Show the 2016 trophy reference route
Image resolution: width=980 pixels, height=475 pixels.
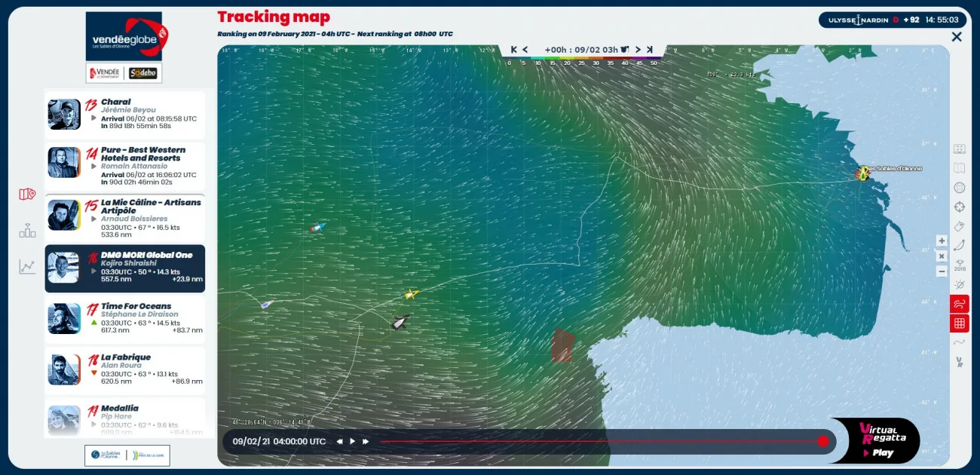(960, 265)
